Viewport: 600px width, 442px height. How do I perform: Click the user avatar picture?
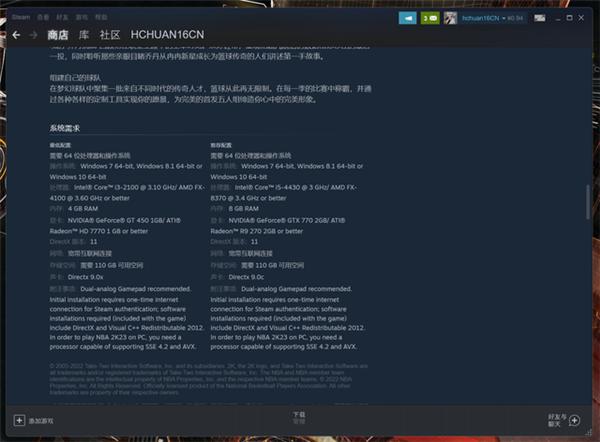(x=450, y=18)
